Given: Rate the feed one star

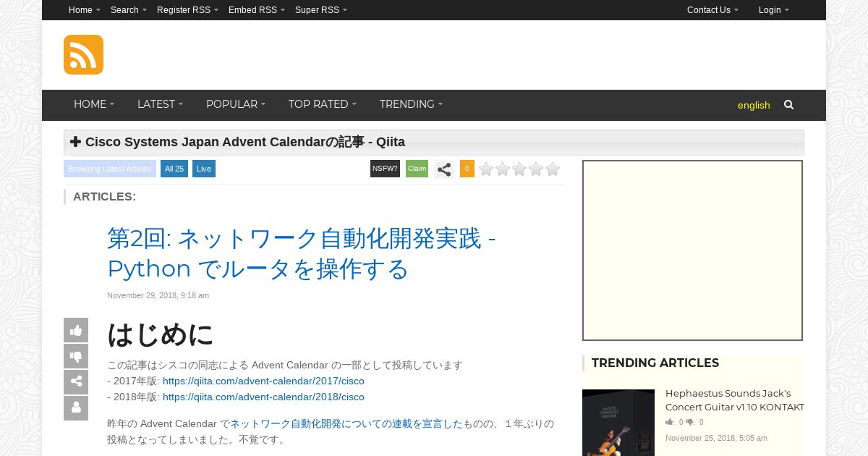Looking at the screenshot, I should pyautogui.click(x=486, y=169).
